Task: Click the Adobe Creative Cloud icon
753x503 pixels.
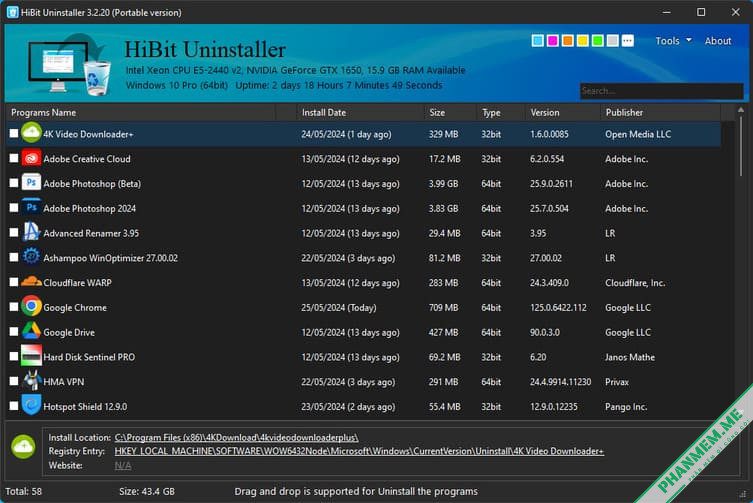Action: click(31, 158)
